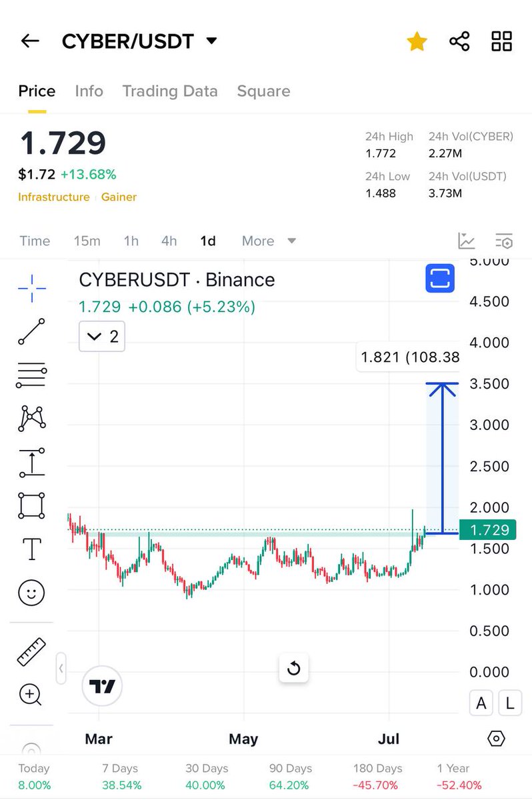
Task: Select the XABCD pattern tool
Action: pos(31,419)
